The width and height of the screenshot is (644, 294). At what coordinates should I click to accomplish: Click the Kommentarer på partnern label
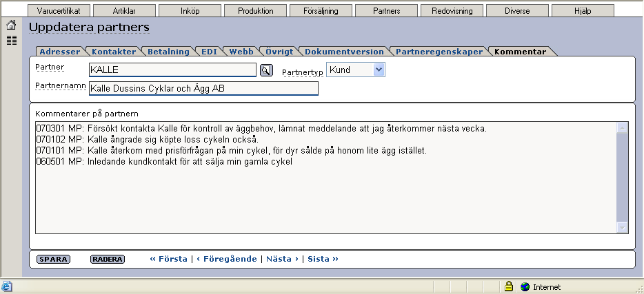(87, 114)
